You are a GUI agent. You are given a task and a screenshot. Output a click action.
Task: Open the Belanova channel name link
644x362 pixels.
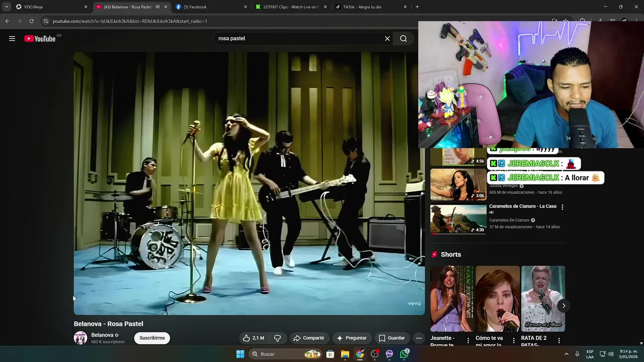pyautogui.click(x=102, y=335)
